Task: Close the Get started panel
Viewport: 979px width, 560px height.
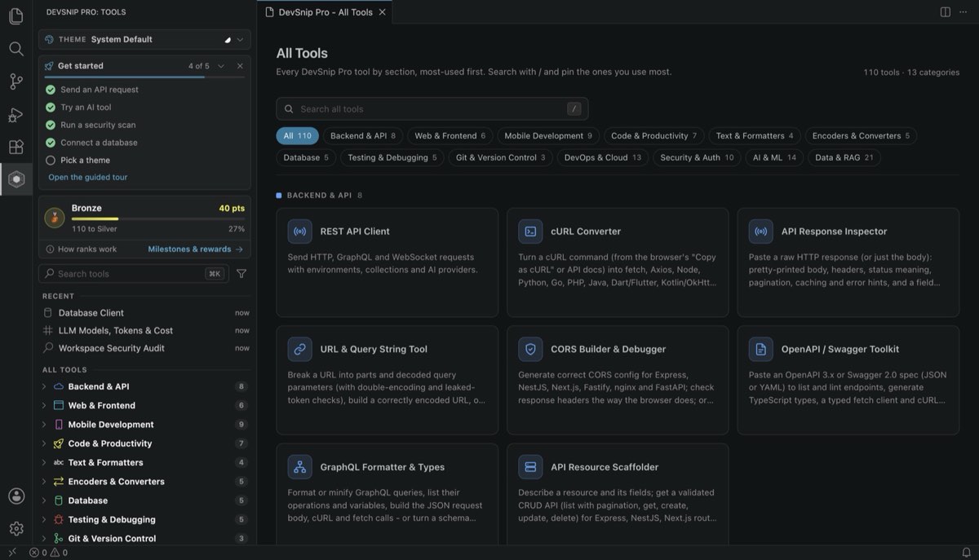Action: (x=240, y=66)
